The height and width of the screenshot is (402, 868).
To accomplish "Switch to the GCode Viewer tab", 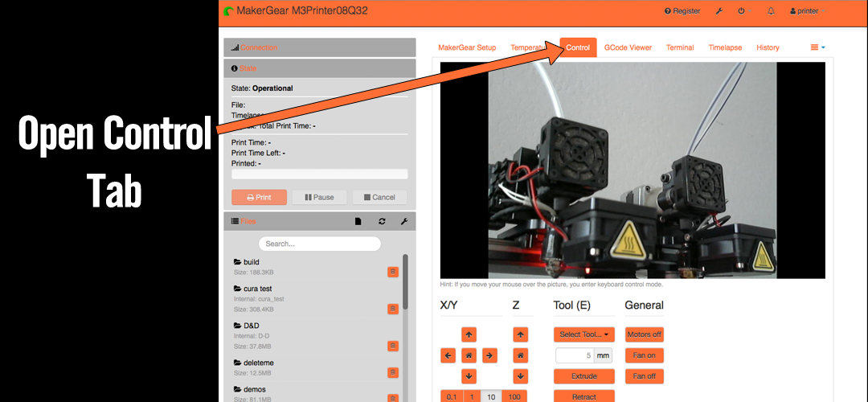I will (628, 47).
